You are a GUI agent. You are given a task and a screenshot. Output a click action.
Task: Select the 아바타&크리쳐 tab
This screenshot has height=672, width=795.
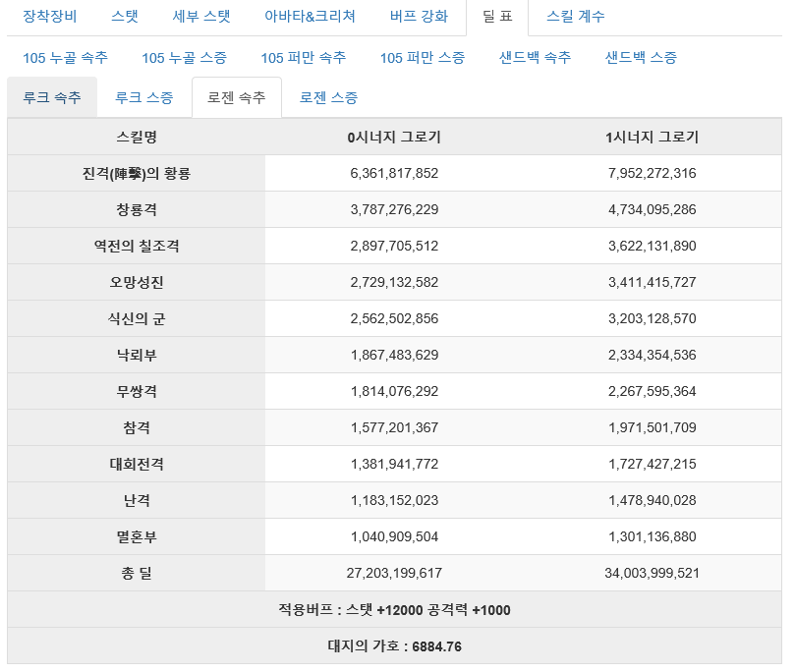click(310, 17)
